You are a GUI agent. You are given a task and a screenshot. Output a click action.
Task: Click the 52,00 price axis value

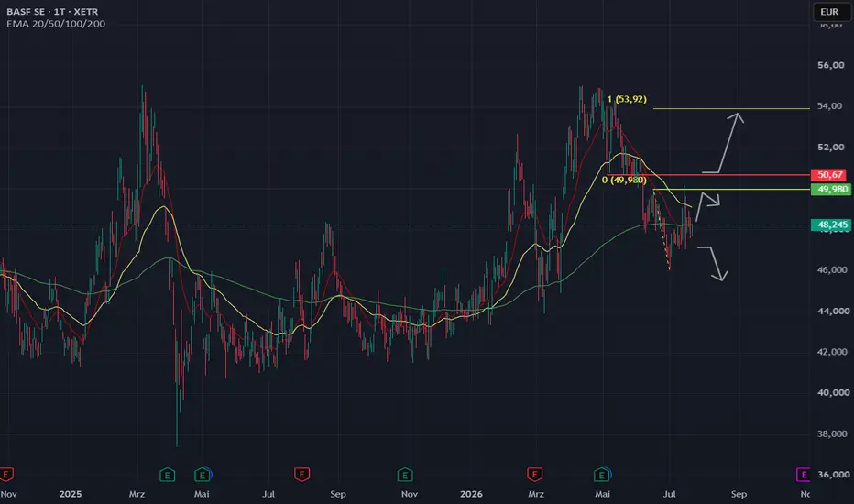click(832, 148)
